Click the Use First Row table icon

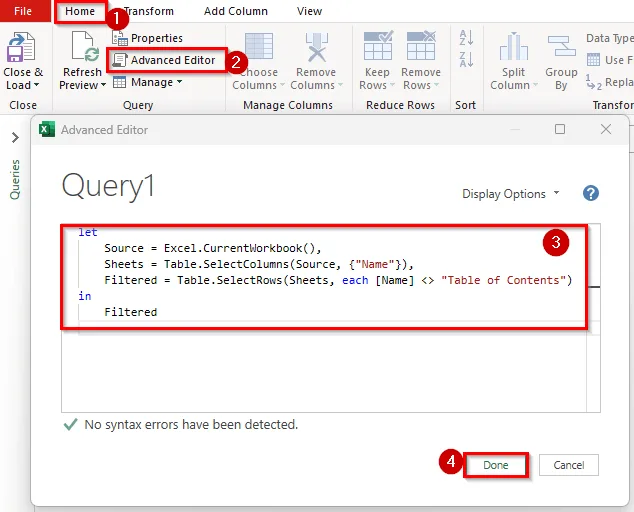[x=593, y=60]
